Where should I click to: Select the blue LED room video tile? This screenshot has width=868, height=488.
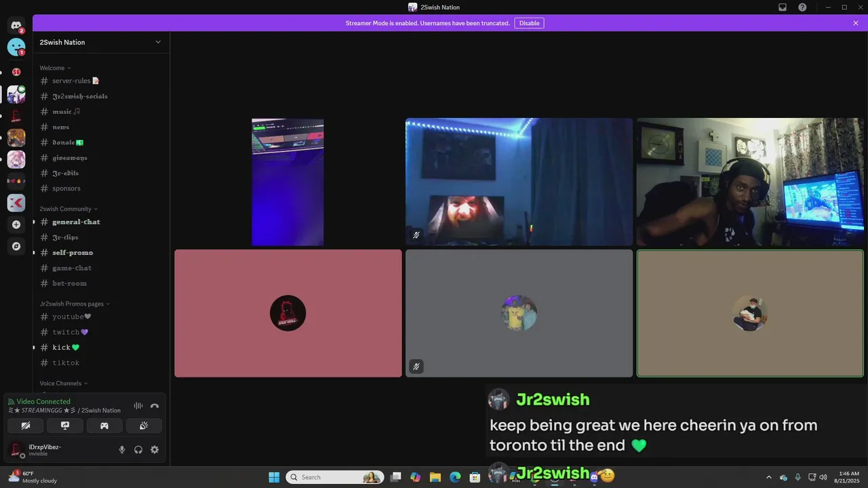point(519,182)
